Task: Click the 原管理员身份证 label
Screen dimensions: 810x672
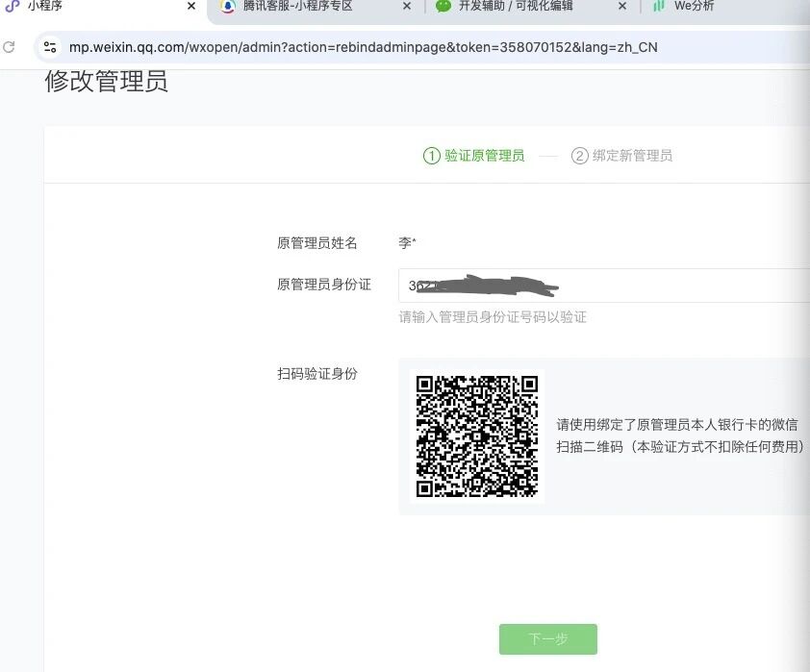Action: pos(324,285)
